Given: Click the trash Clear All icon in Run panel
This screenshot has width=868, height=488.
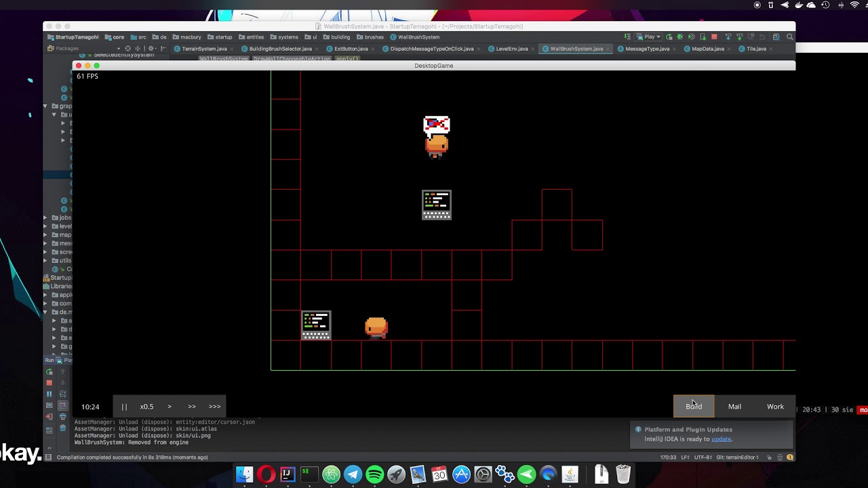Looking at the screenshot, I should 62,428.
